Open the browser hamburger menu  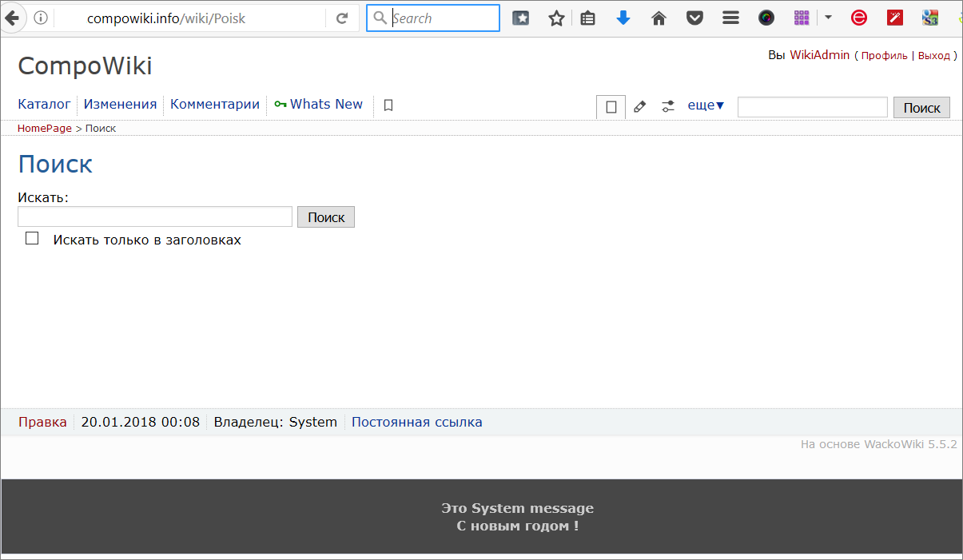click(x=730, y=18)
